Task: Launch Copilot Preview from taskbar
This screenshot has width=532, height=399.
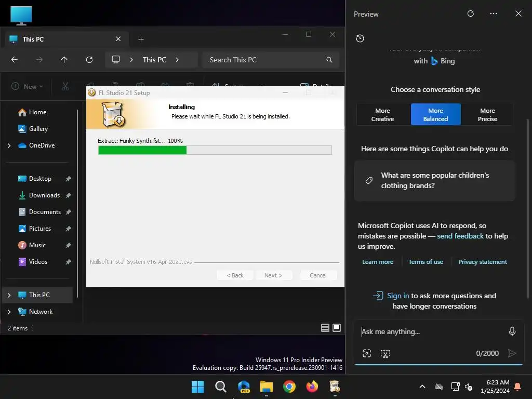Action: [x=244, y=387]
